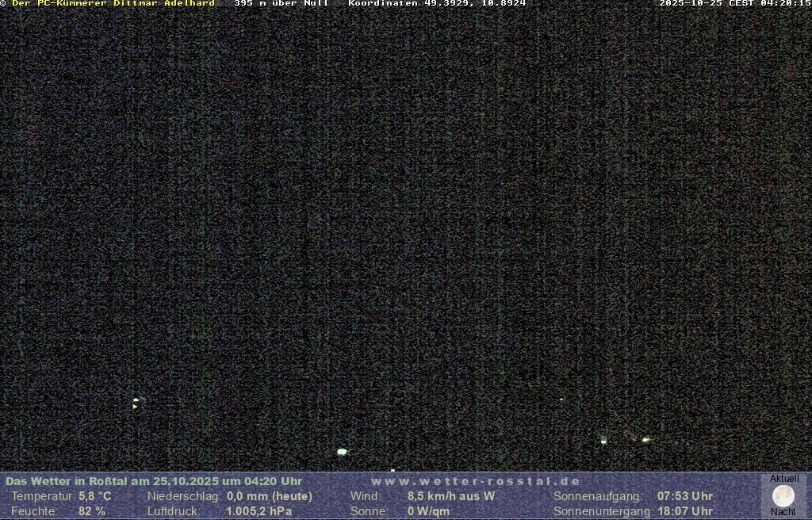Click the "Nacht" label below the moon
This screenshot has height=520, width=812.
783,512
